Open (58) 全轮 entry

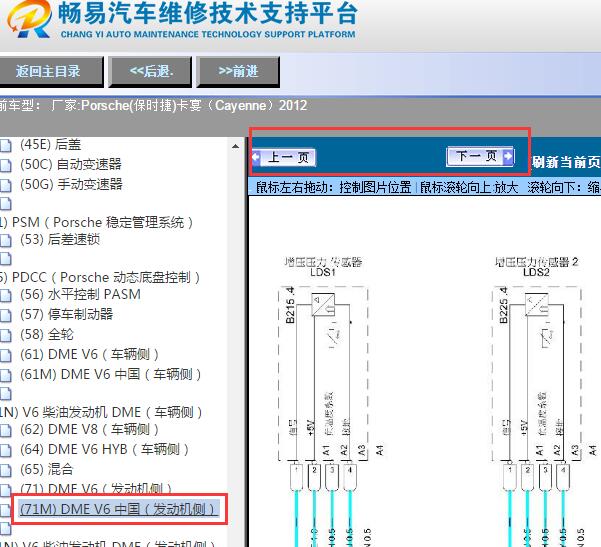tap(46, 334)
